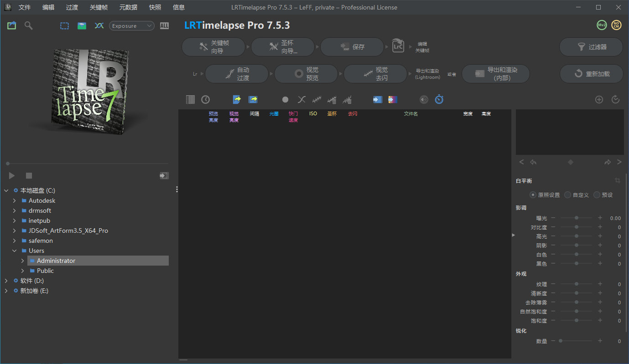629x364 pixels.
Task: Click the 自动过渡 button
Action: pos(237,74)
